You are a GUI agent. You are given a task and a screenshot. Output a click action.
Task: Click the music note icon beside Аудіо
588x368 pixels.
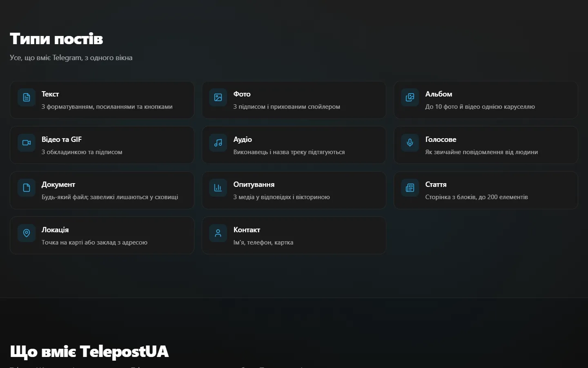[x=218, y=143]
